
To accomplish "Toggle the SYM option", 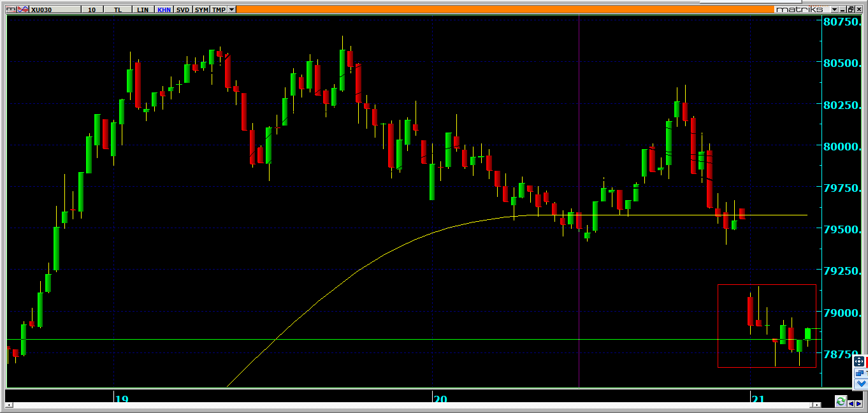I will point(201,10).
